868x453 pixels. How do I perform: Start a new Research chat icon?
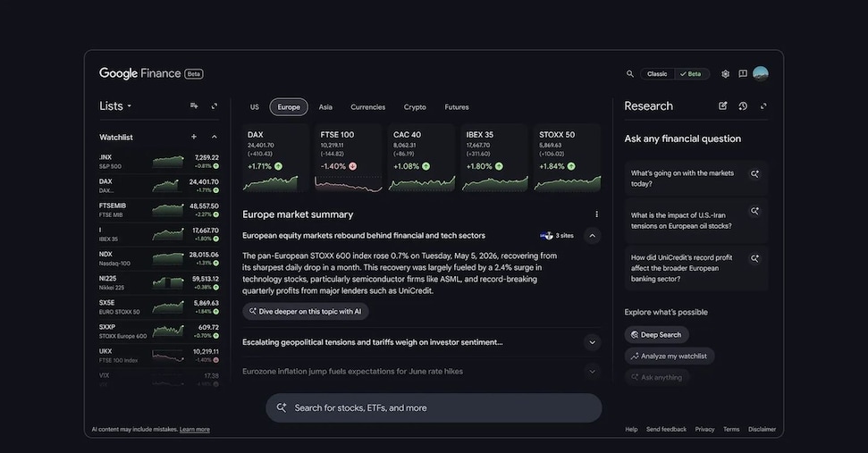click(x=722, y=105)
